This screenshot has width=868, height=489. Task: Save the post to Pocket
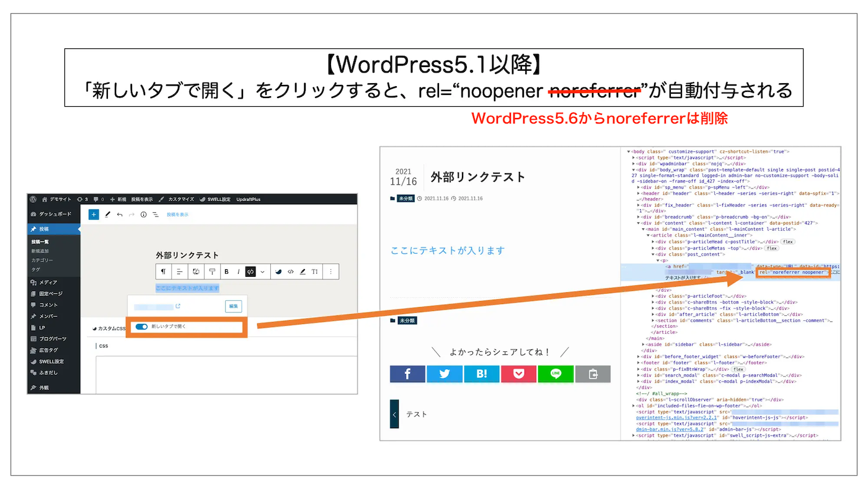(x=518, y=374)
